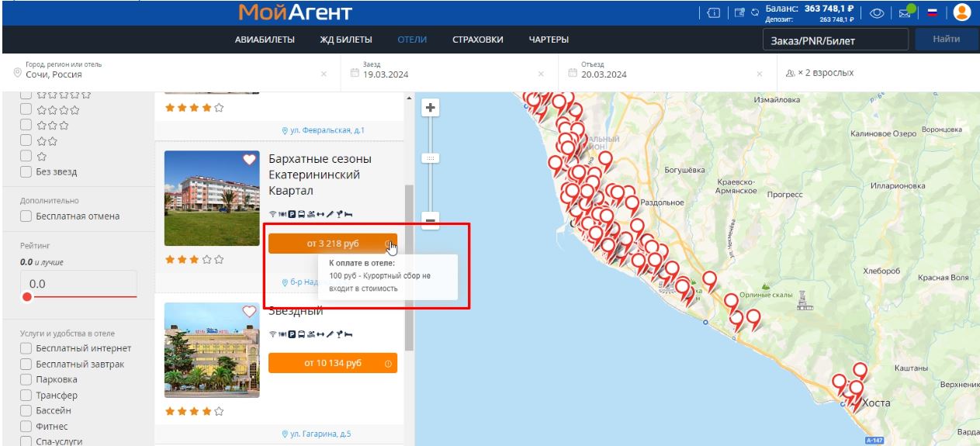Add Бархатные сезоны hotel to favorites heart
980x446 pixels.
[249, 160]
